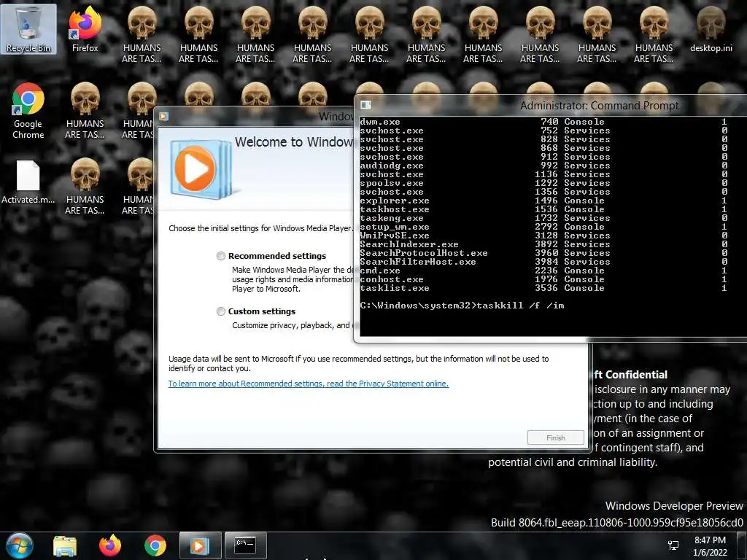
Task: Click the cmd.exe process row
Action: tap(543, 271)
